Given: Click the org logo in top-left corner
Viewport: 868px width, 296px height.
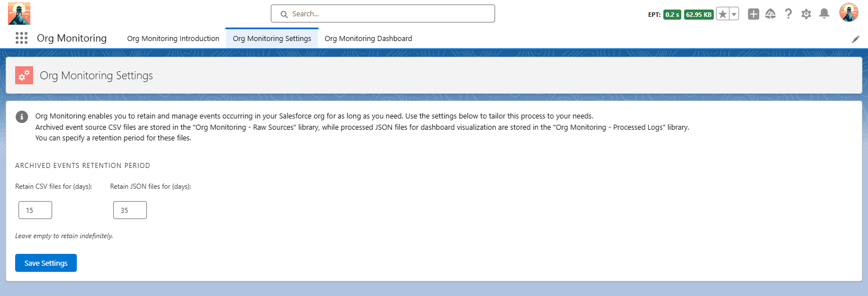Looking at the screenshot, I should click(x=19, y=13).
